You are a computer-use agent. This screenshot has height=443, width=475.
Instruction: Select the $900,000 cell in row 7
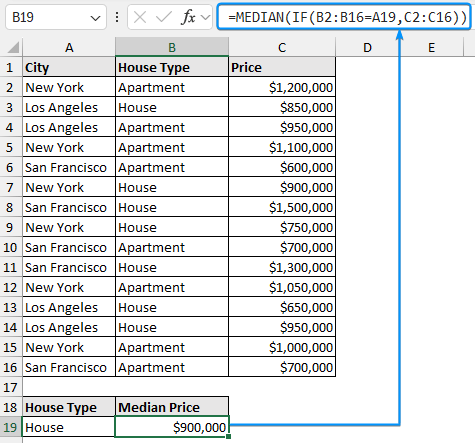click(282, 187)
